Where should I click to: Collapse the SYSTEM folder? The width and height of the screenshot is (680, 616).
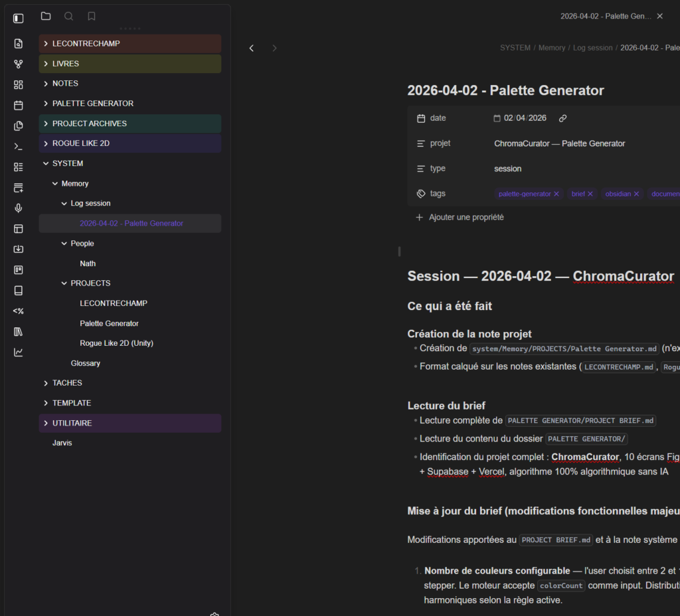click(x=46, y=163)
